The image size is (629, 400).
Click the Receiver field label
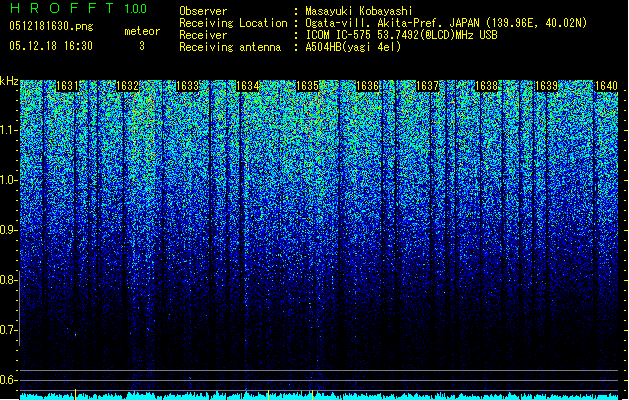point(203,35)
